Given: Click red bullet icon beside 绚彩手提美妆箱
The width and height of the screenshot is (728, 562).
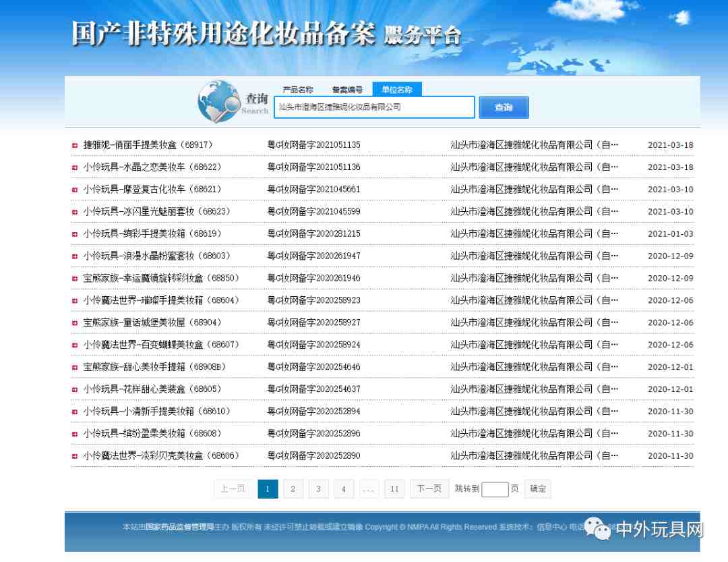Looking at the screenshot, I should point(75,234).
